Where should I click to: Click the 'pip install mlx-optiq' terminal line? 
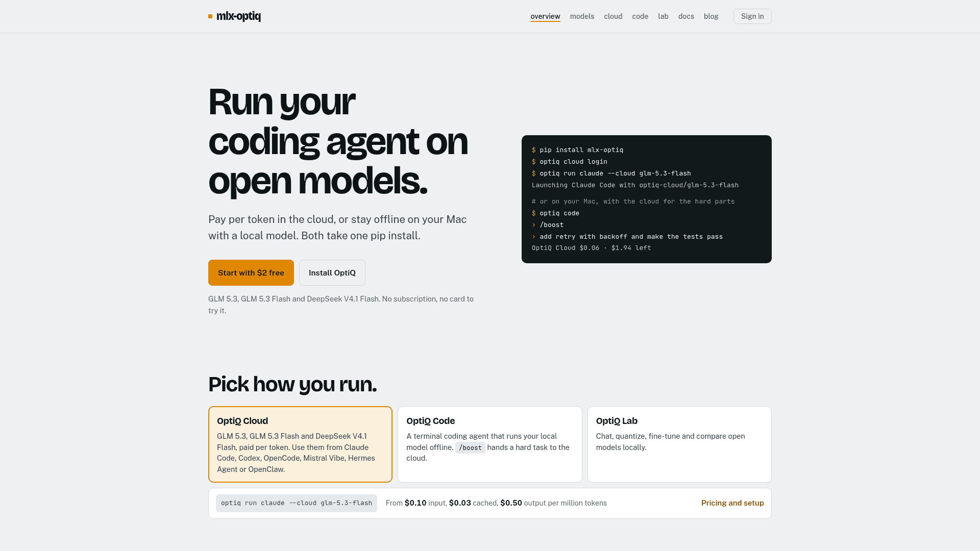tap(577, 150)
